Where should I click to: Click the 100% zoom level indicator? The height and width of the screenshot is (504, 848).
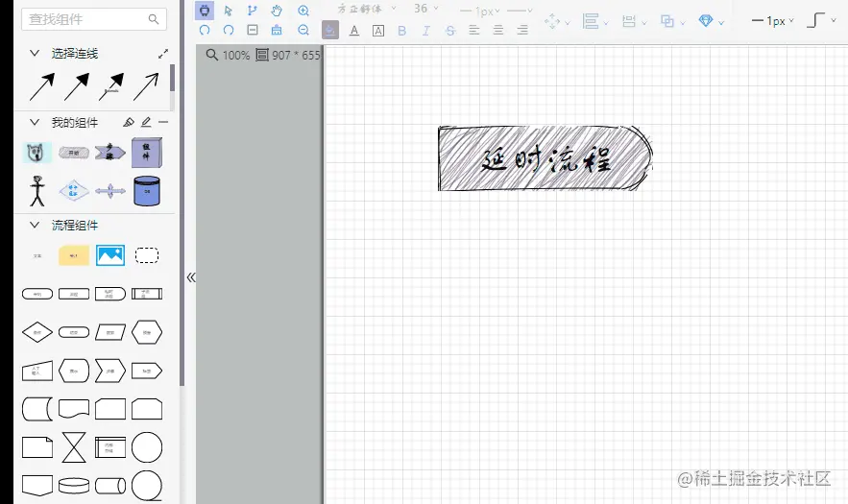[228, 55]
